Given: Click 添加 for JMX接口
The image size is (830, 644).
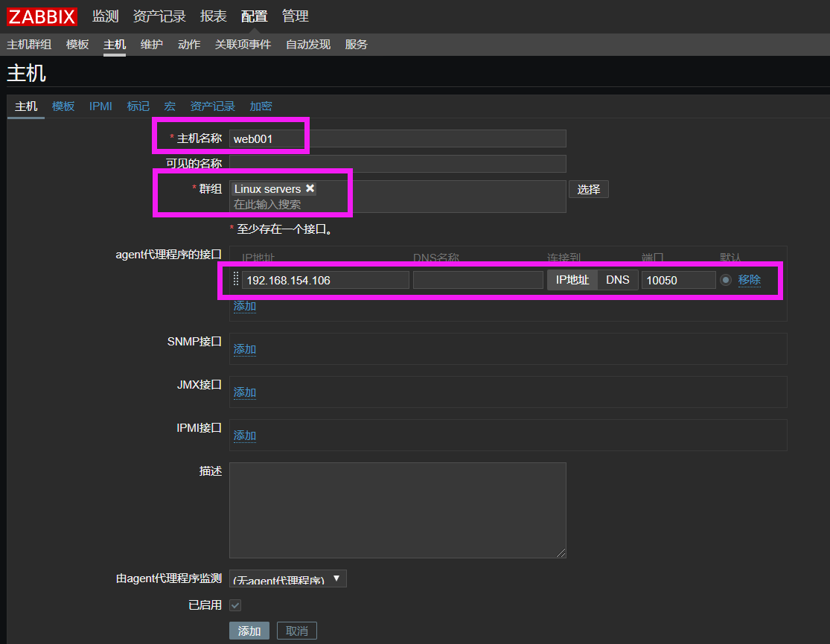Looking at the screenshot, I should click(x=245, y=392).
